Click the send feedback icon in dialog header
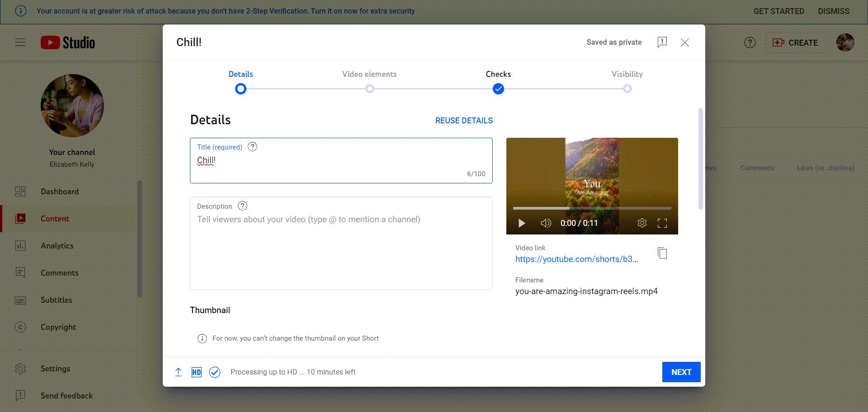 coord(662,42)
